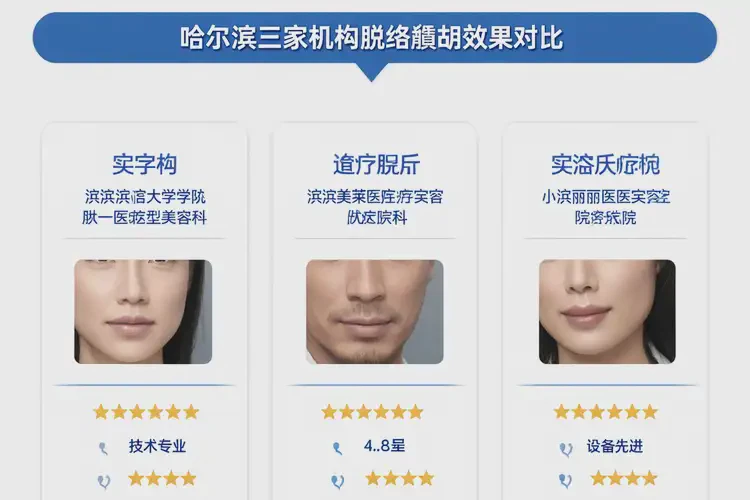
Task: Open the 追疗脱斤 card heading
Action: pos(376,165)
